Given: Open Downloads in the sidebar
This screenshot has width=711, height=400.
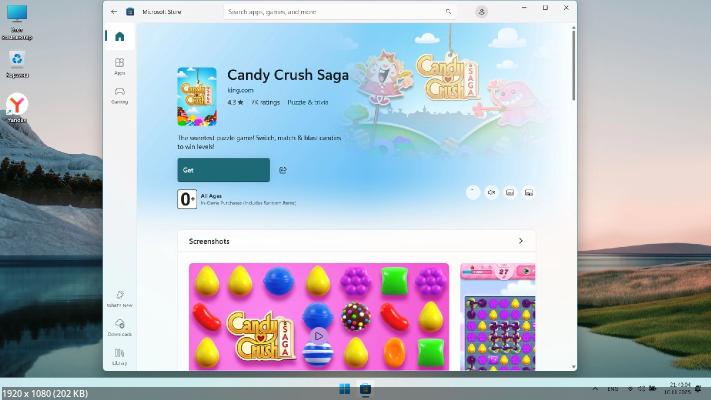Looking at the screenshot, I should (x=119, y=327).
